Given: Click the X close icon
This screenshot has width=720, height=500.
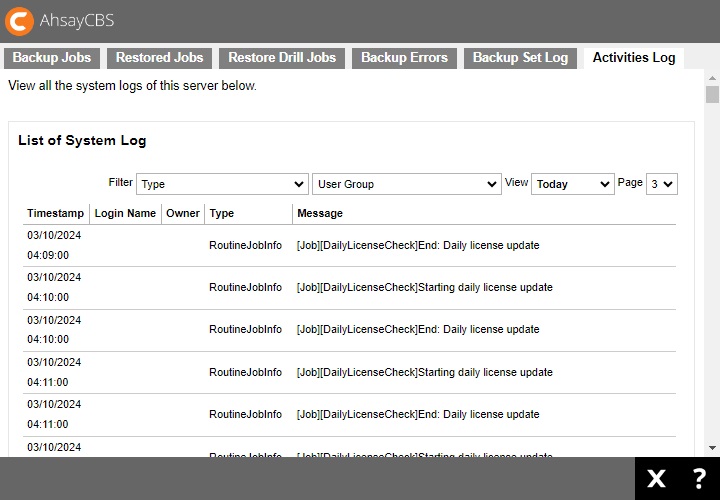Looking at the screenshot, I should coord(656,479).
